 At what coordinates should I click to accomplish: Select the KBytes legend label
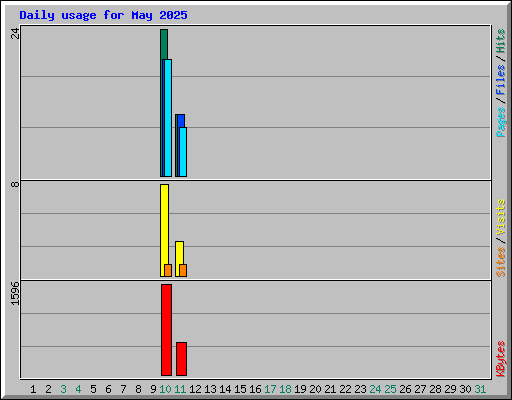tap(500, 359)
